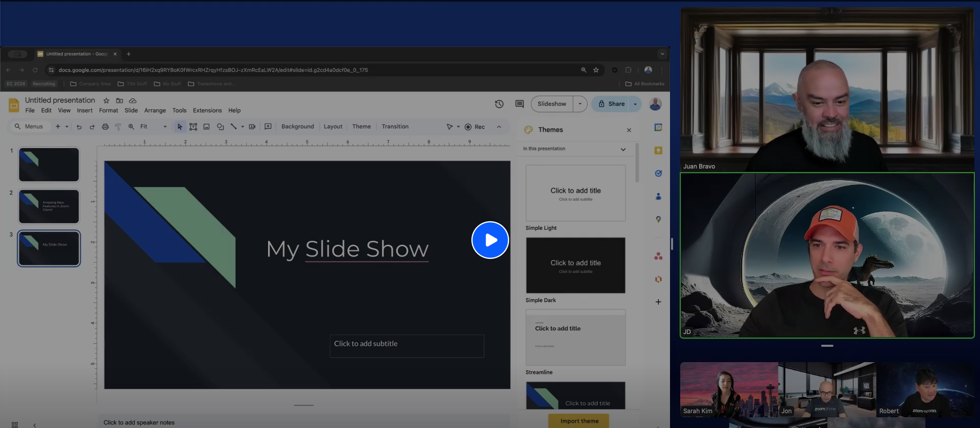The width and height of the screenshot is (980, 428).
Task: Select the Streamline theme
Action: coord(576,338)
